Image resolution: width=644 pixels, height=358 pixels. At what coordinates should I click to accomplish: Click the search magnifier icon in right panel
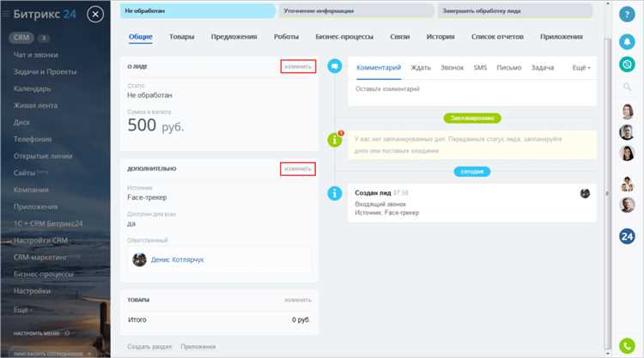point(627,87)
